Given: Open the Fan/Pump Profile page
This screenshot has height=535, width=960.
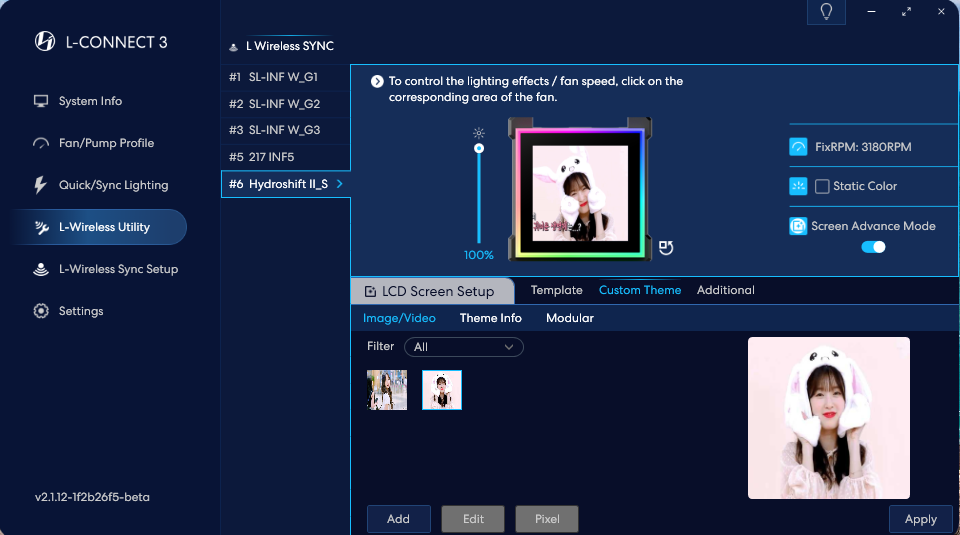Looking at the screenshot, I should (106, 143).
